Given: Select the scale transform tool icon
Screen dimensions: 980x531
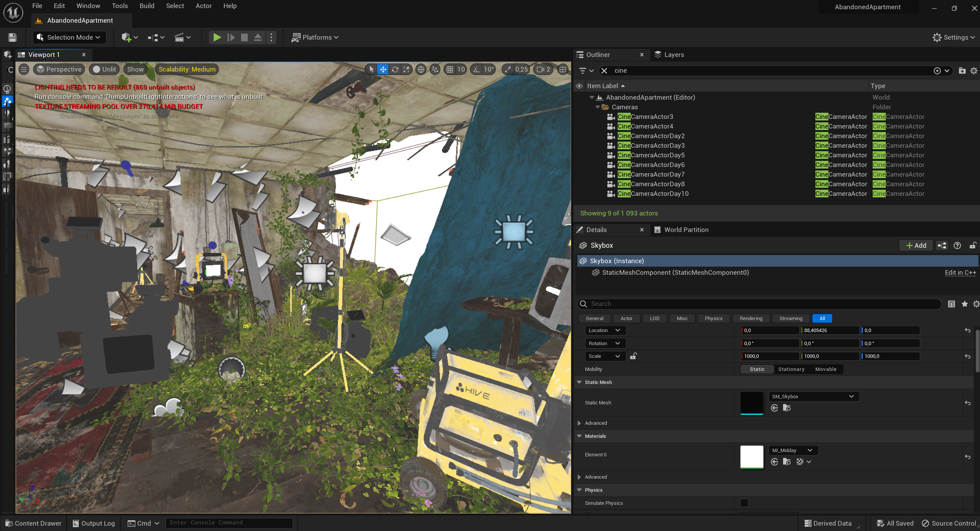Looking at the screenshot, I should pos(407,69).
